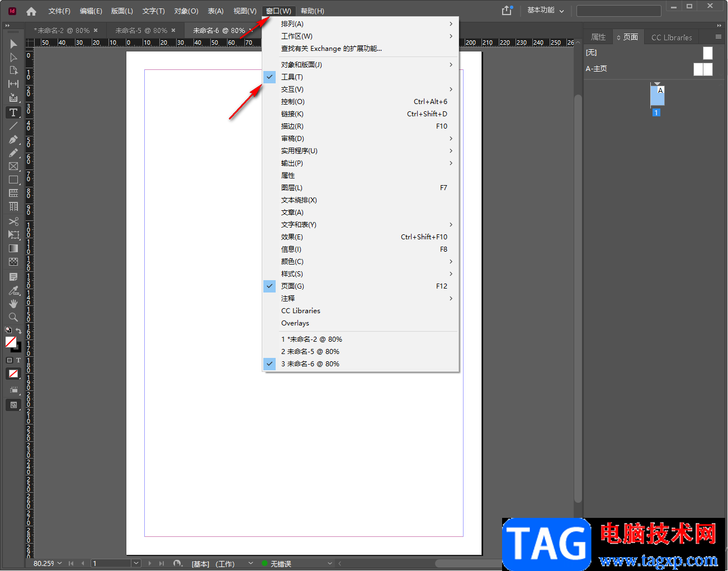728x571 pixels.
Task: Go to last page button
Action: (x=162, y=564)
